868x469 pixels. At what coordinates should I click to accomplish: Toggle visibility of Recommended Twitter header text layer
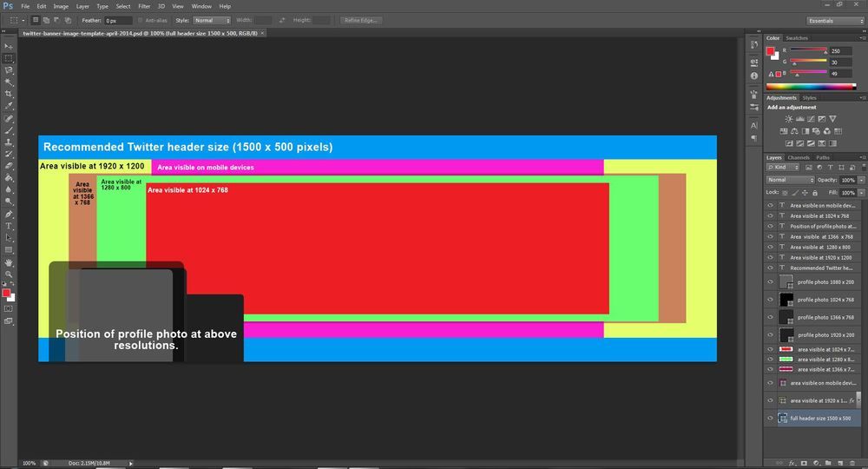[770, 268]
